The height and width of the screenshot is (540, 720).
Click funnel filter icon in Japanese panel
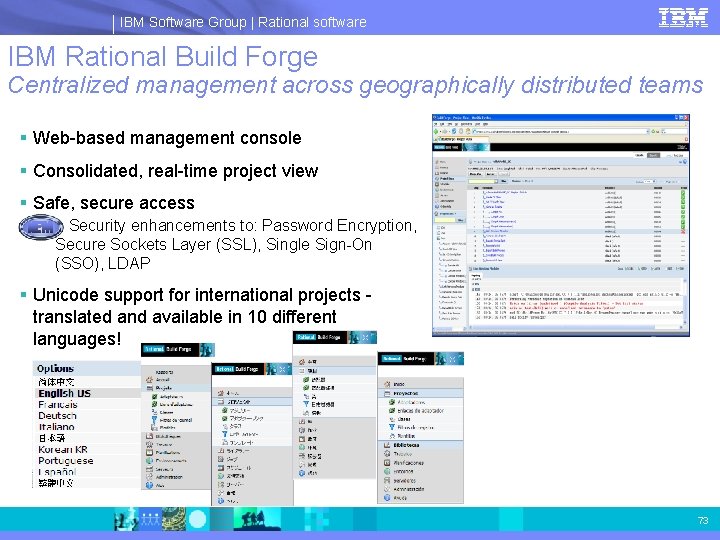point(225,434)
